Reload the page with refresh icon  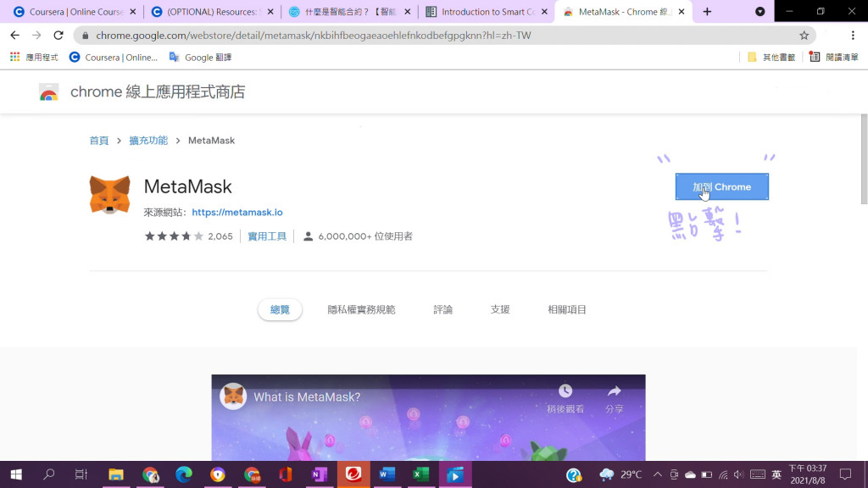pos(58,36)
